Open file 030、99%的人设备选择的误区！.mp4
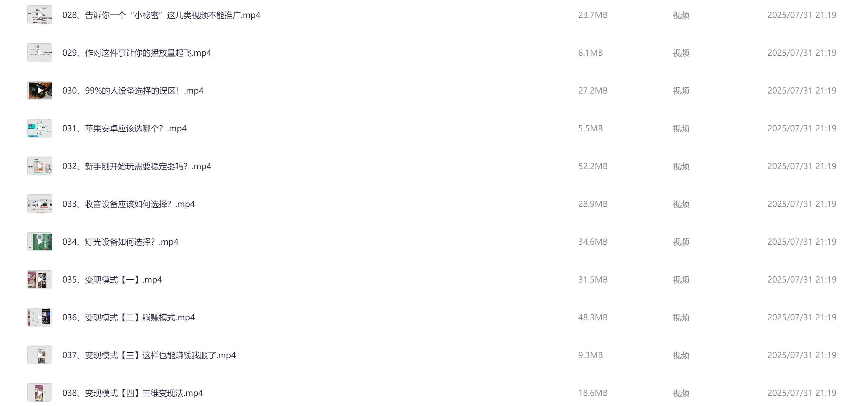The height and width of the screenshot is (406, 868). pyautogui.click(x=133, y=91)
